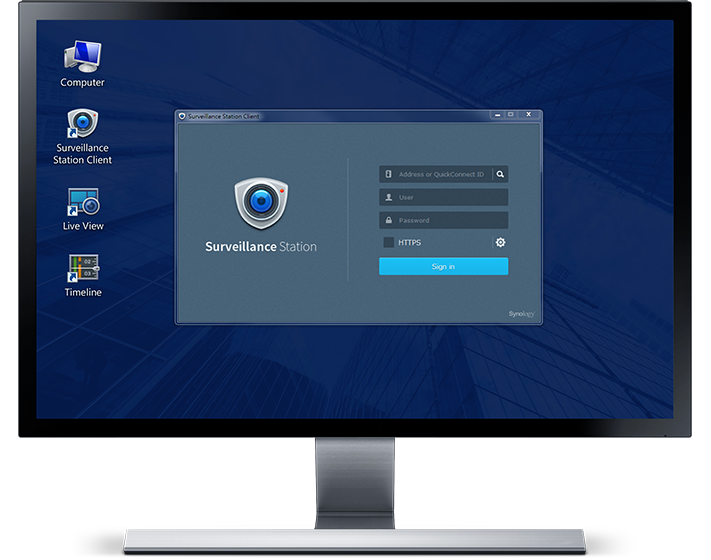
Task: Click the title bar app icon
Action: click(182, 116)
